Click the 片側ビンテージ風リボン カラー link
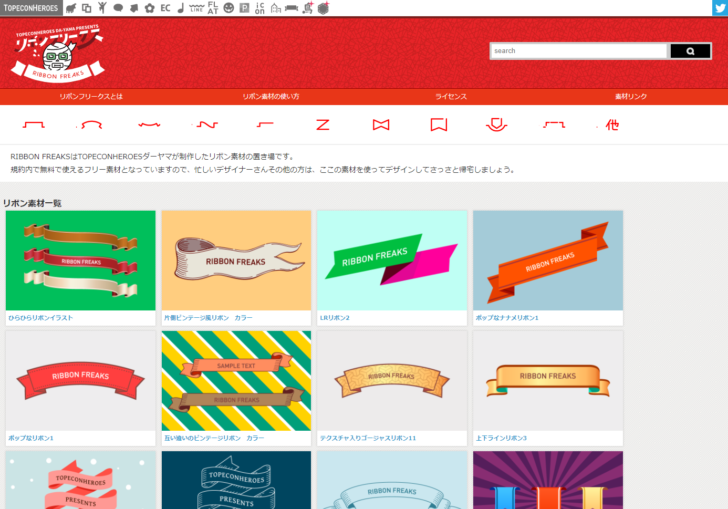This screenshot has width=728, height=509. pos(208,318)
